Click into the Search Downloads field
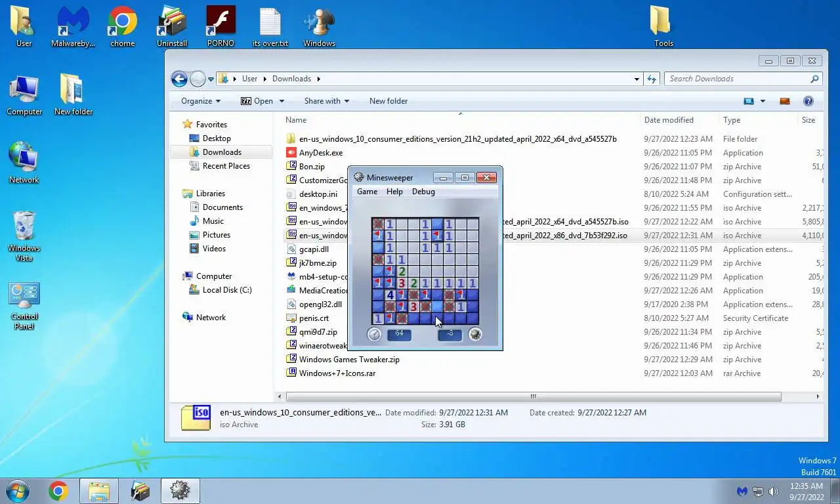This screenshot has height=504, width=840. (743, 79)
